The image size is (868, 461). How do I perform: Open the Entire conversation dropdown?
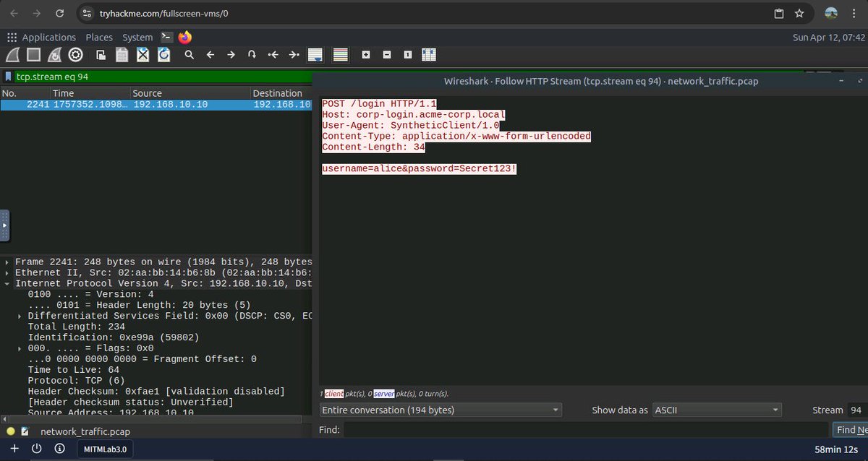pyautogui.click(x=441, y=410)
